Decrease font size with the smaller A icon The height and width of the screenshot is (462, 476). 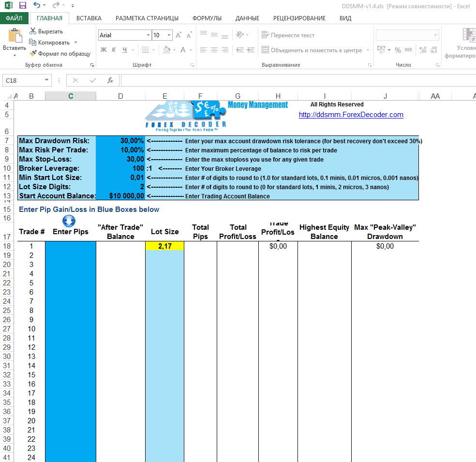point(190,35)
